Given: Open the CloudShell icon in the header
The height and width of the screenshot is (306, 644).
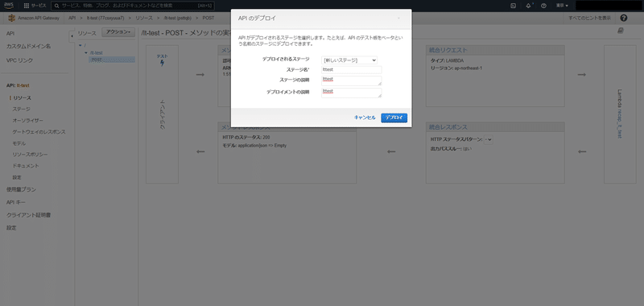Looking at the screenshot, I should pos(513,6).
